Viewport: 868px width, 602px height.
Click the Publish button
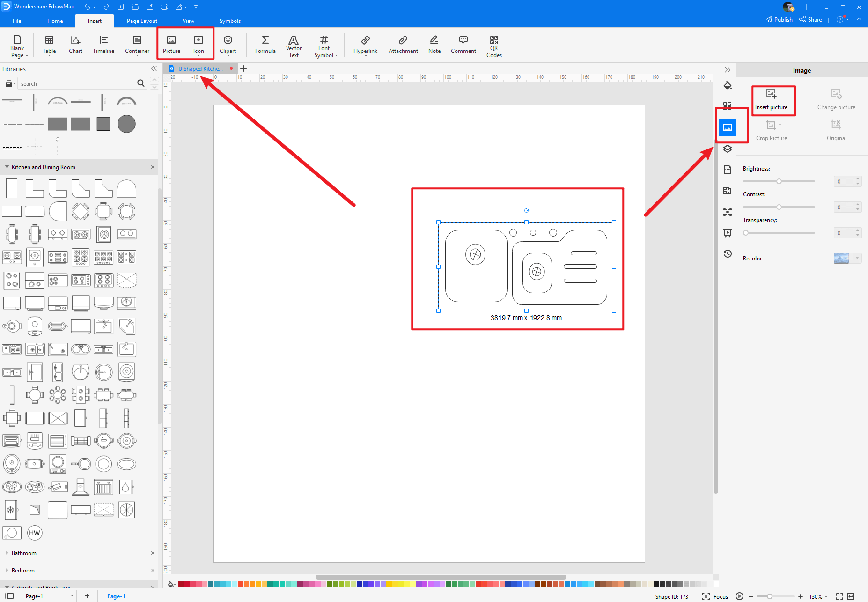(779, 19)
